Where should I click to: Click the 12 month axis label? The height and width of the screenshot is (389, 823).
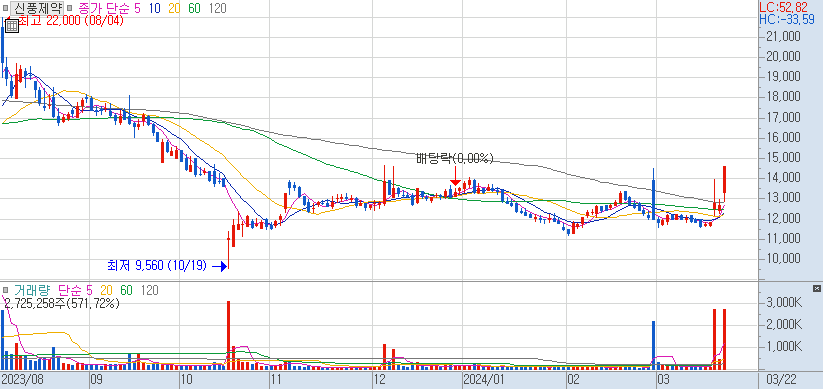pos(379,379)
